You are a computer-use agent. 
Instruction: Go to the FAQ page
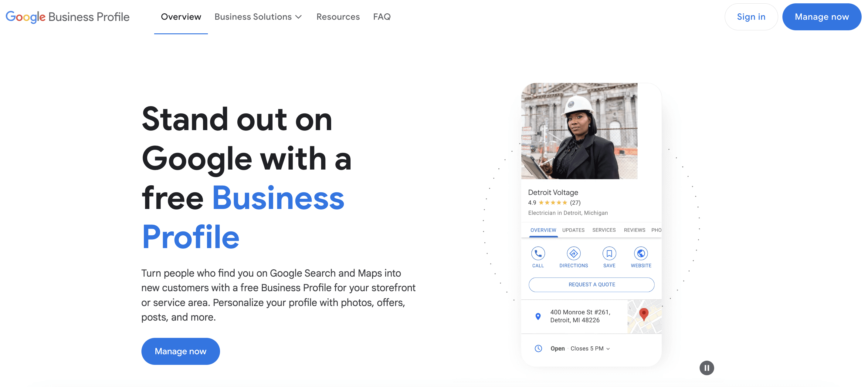pyautogui.click(x=382, y=17)
